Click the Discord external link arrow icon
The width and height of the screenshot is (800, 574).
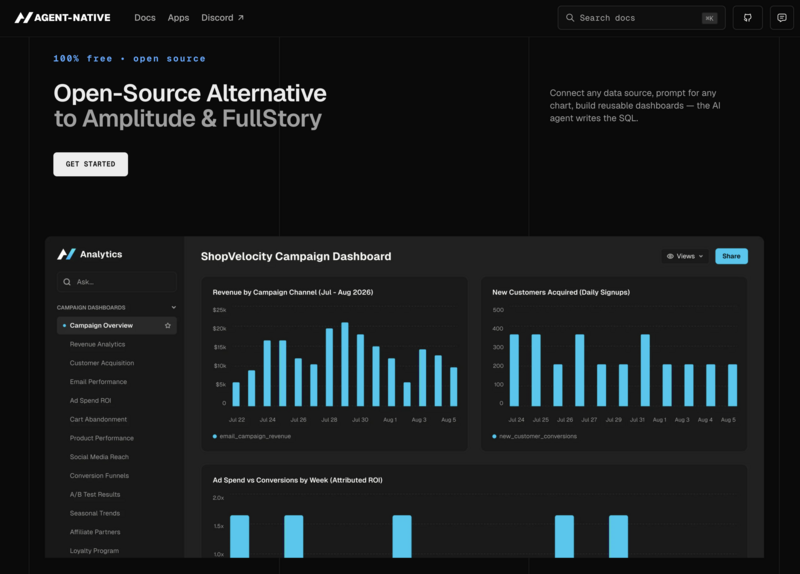241,18
